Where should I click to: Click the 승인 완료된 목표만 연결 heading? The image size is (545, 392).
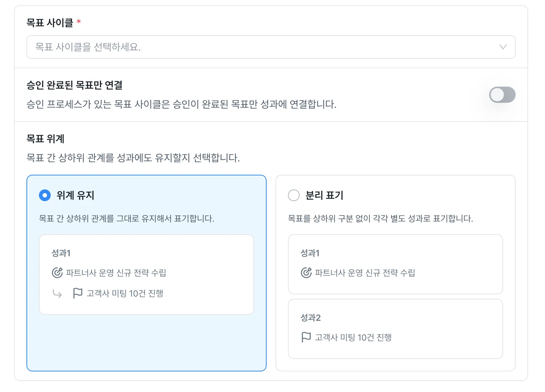(75, 85)
